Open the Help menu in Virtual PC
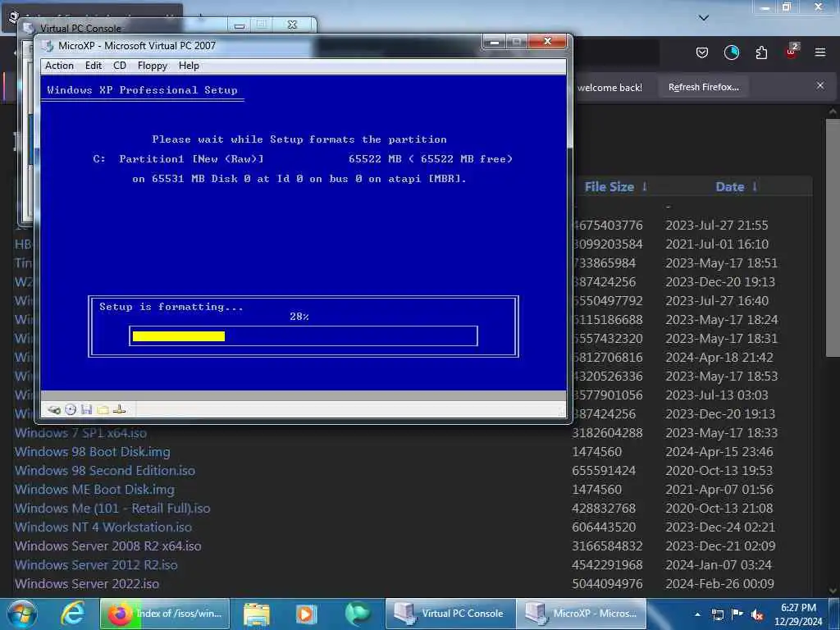The height and width of the screenshot is (630, 840). coord(189,66)
